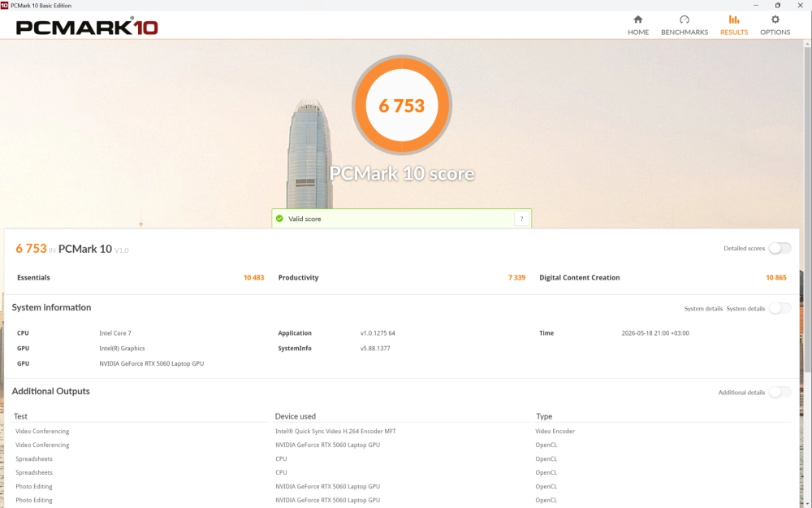Toggle System details switch
812x508 pixels.
coord(780,308)
